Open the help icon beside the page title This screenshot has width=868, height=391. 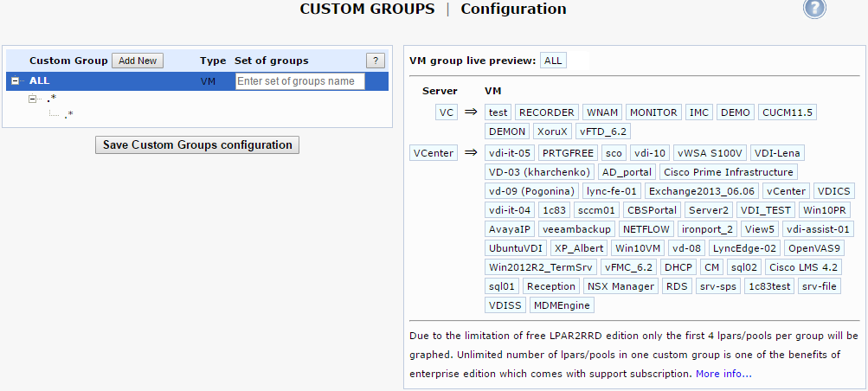tap(814, 9)
